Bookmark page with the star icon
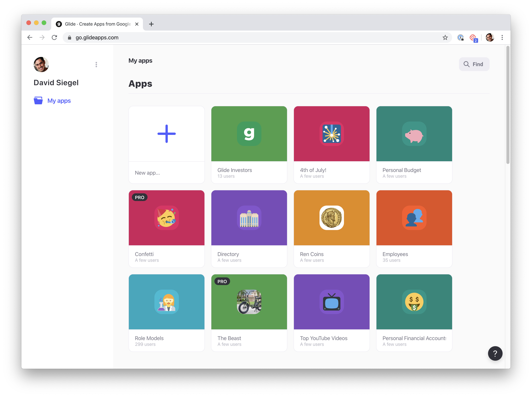 (445, 37)
